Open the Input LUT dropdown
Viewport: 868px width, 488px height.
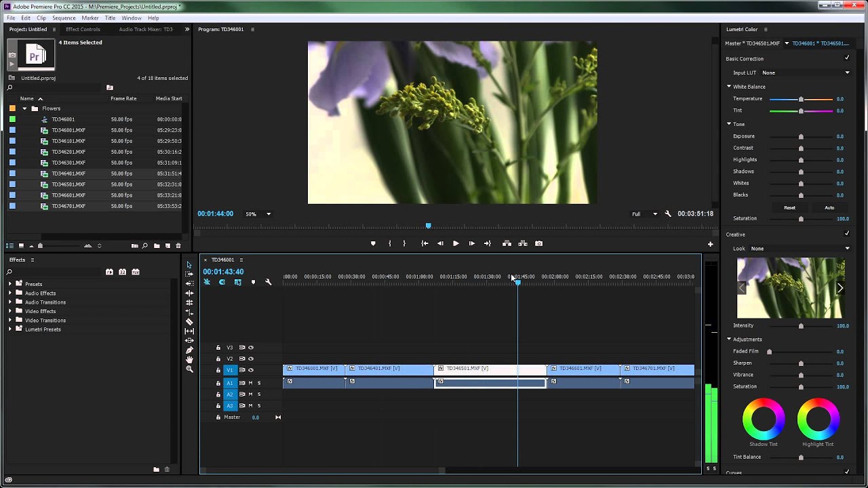click(x=805, y=73)
